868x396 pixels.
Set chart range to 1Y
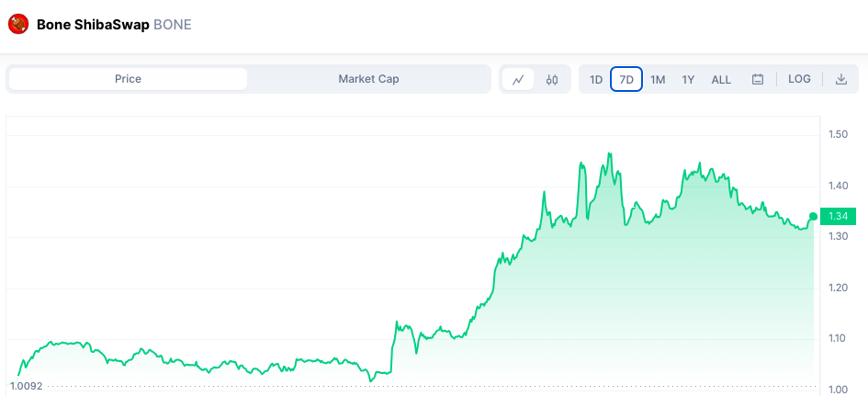coord(688,80)
